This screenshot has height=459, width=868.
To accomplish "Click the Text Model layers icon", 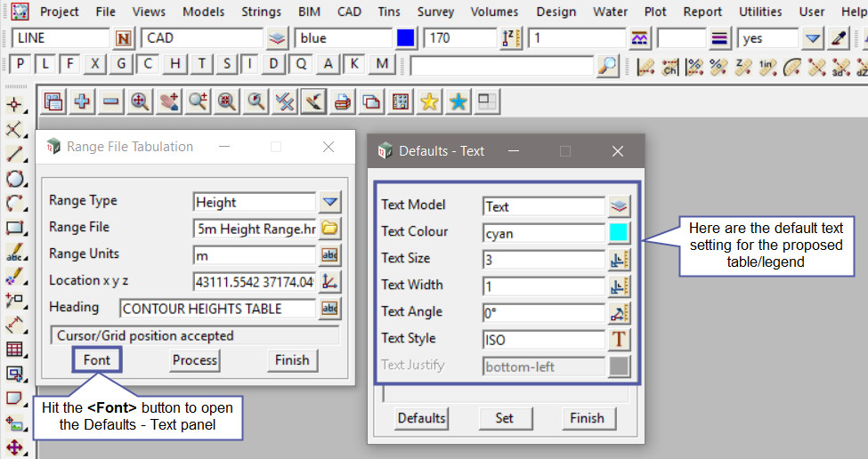I will click(x=619, y=205).
